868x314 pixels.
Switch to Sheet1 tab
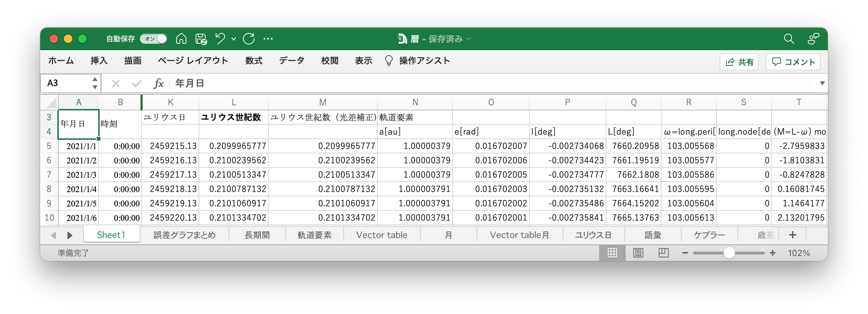tap(111, 235)
